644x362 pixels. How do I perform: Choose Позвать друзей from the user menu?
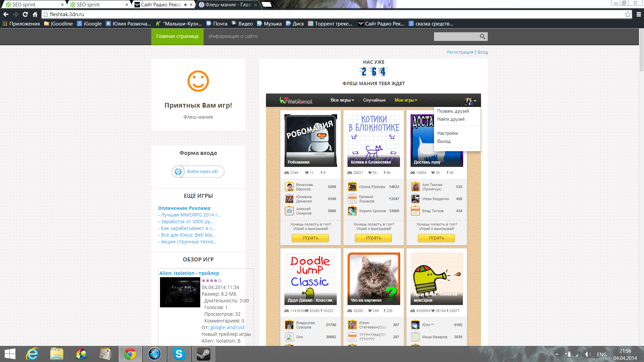(453, 111)
